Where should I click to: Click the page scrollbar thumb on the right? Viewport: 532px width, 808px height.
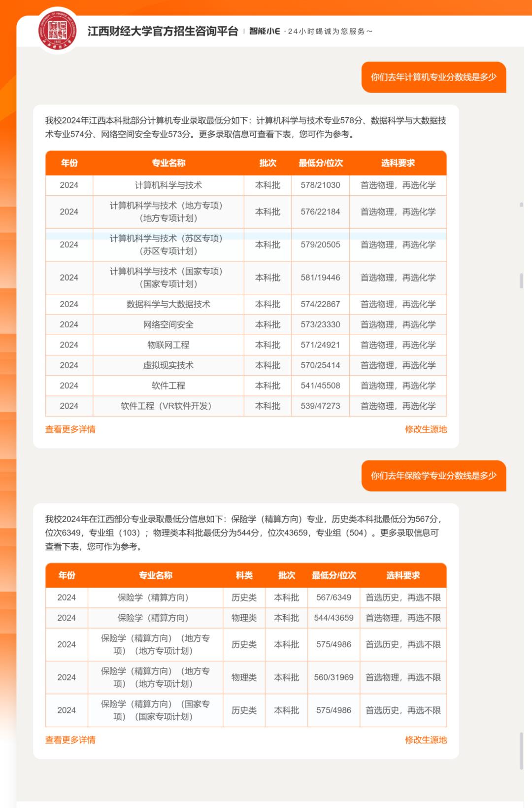[x=521, y=751]
